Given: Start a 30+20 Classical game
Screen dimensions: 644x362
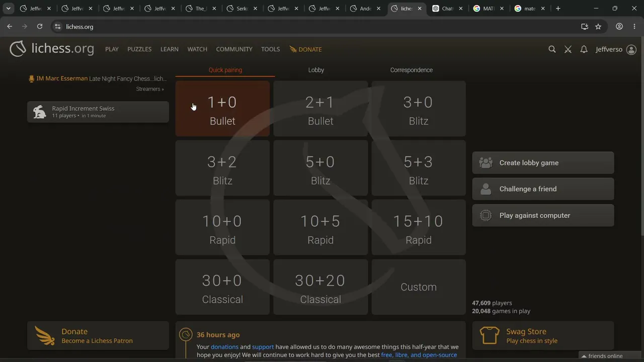Looking at the screenshot, I should [x=320, y=287].
